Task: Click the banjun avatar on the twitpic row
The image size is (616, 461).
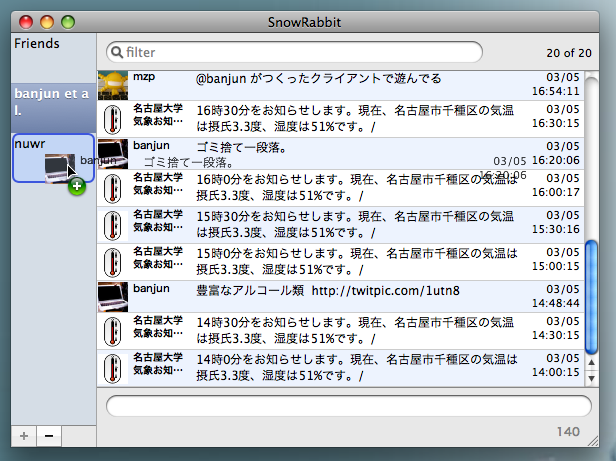Action: pyautogui.click(x=113, y=297)
